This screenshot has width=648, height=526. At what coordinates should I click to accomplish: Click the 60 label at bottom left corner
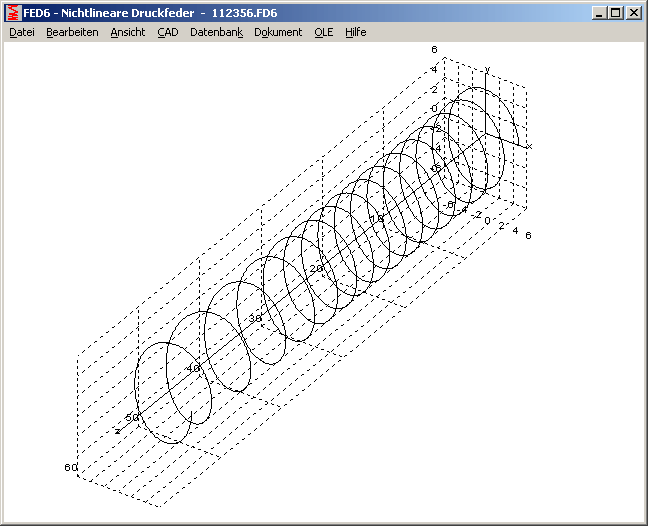[70, 468]
